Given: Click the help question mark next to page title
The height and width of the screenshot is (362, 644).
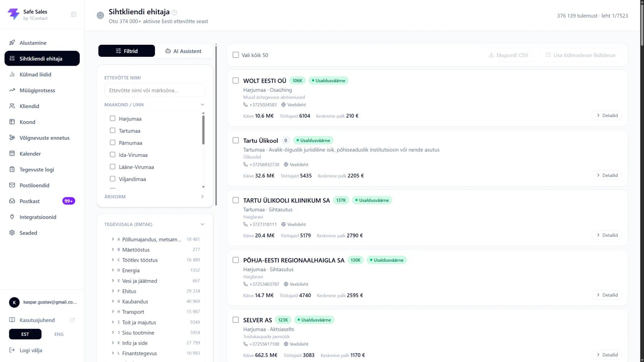Looking at the screenshot, I should point(174,13).
